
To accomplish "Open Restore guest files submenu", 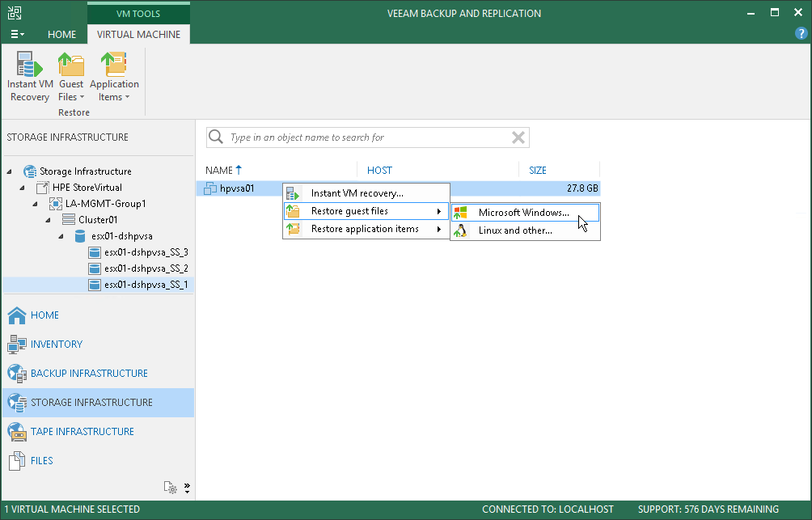I will pos(366,211).
